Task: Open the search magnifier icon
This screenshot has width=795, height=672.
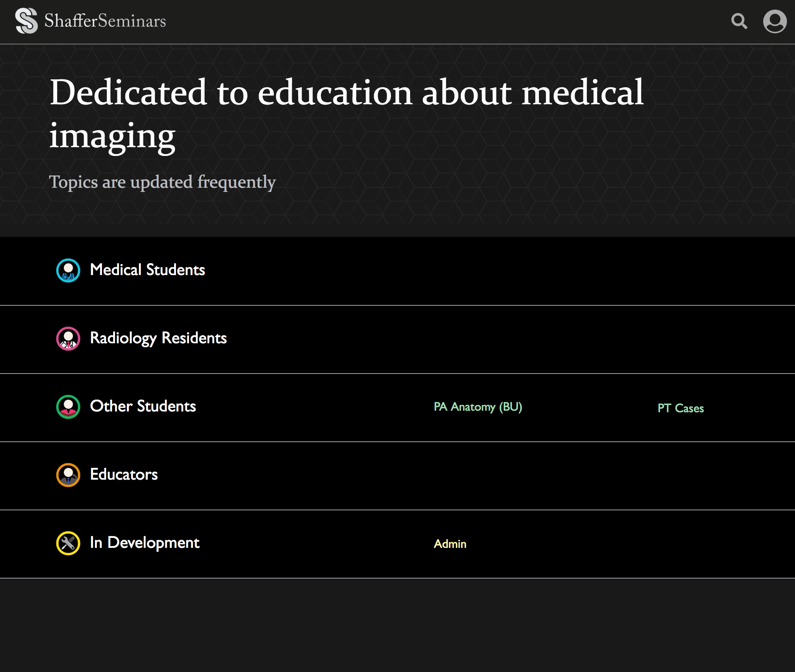Action: tap(739, 21)
